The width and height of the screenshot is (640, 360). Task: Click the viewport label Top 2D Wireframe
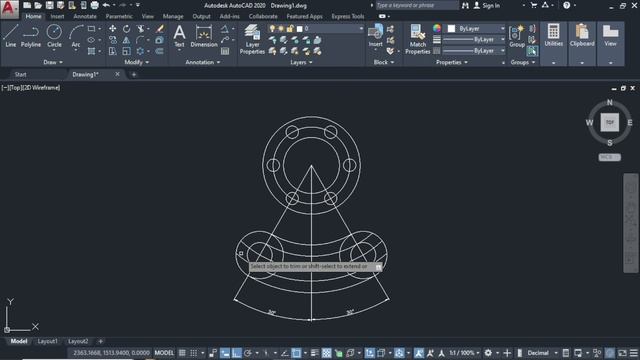[31, 87]
